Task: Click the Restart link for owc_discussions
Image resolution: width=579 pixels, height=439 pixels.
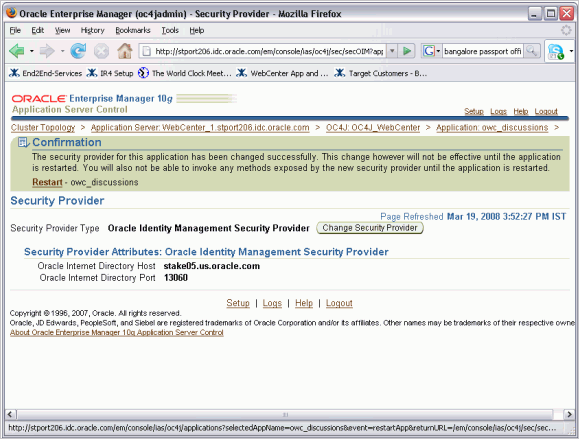Action: pos(47,182)
